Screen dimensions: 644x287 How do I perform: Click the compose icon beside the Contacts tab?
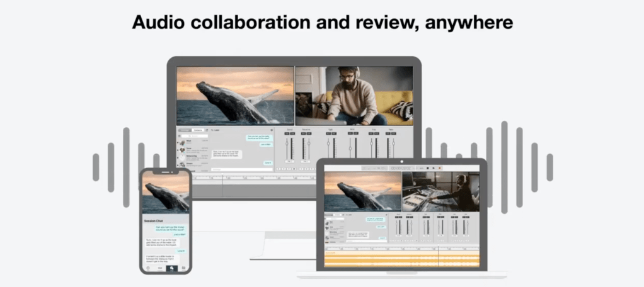click(207, 130)
